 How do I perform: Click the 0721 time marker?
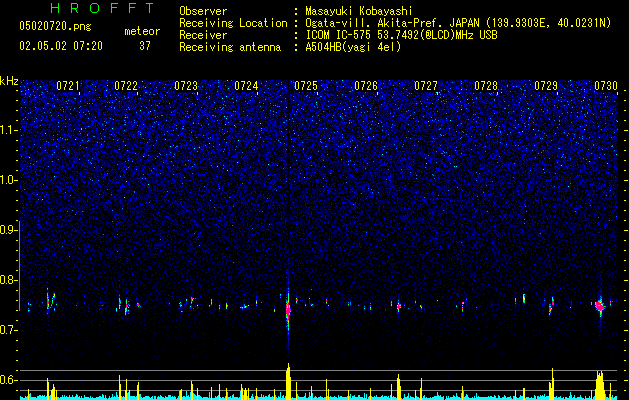click(x=67, y=86)
